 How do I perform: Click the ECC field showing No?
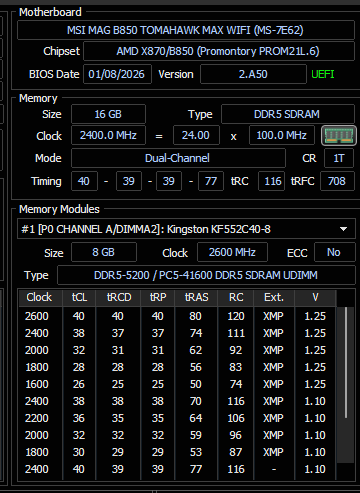[x=334, y=252]
